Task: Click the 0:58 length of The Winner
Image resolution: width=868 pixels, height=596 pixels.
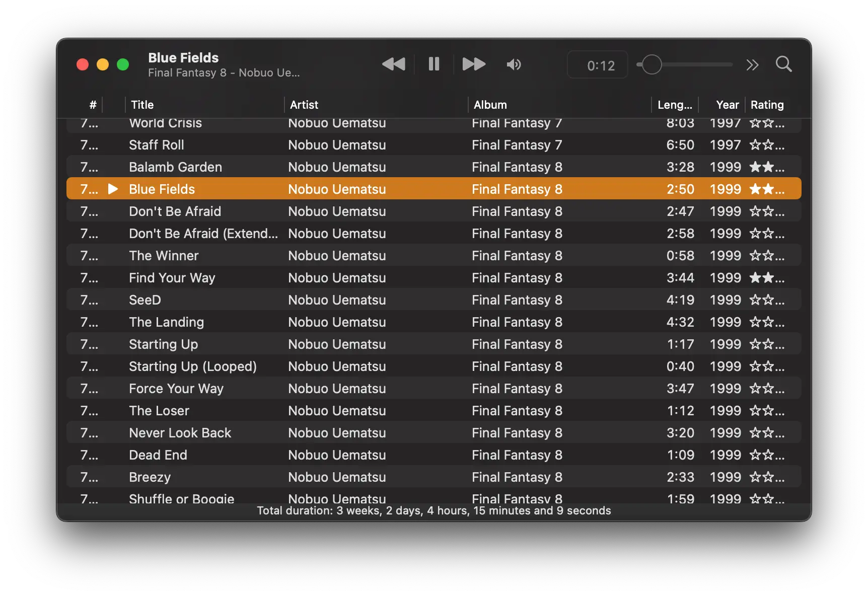Action: pos(680,256)
